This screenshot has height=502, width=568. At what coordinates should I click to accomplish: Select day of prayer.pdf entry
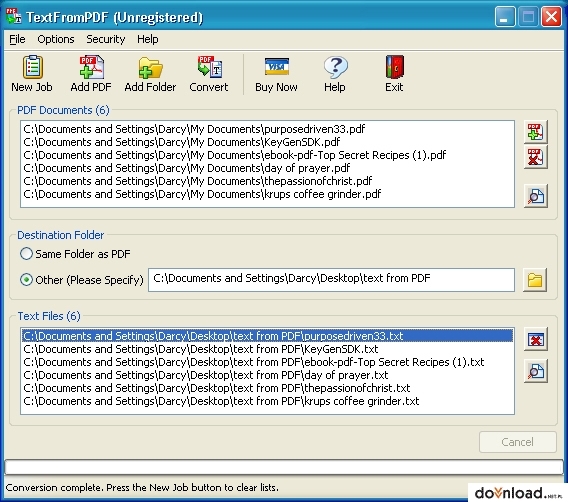(x=267, y=168)
